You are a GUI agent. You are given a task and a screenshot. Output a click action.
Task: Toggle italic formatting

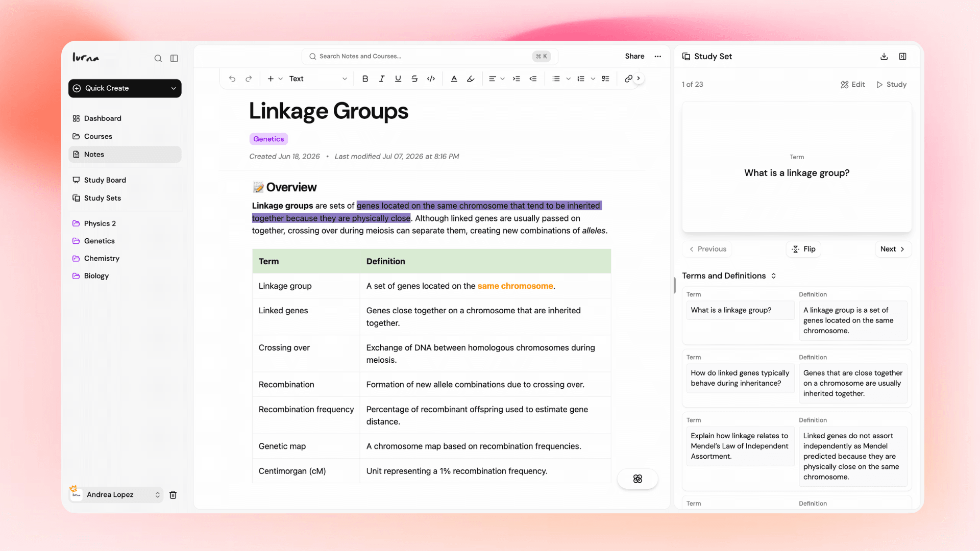[381, 79]
